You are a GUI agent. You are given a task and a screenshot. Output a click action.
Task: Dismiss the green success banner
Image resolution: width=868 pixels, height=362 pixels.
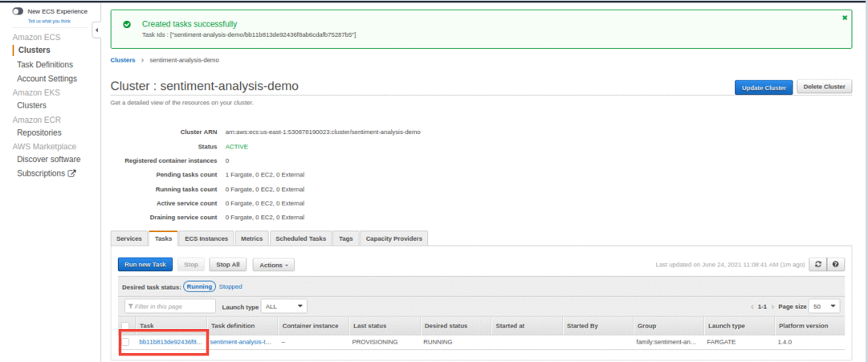point(844,18)
